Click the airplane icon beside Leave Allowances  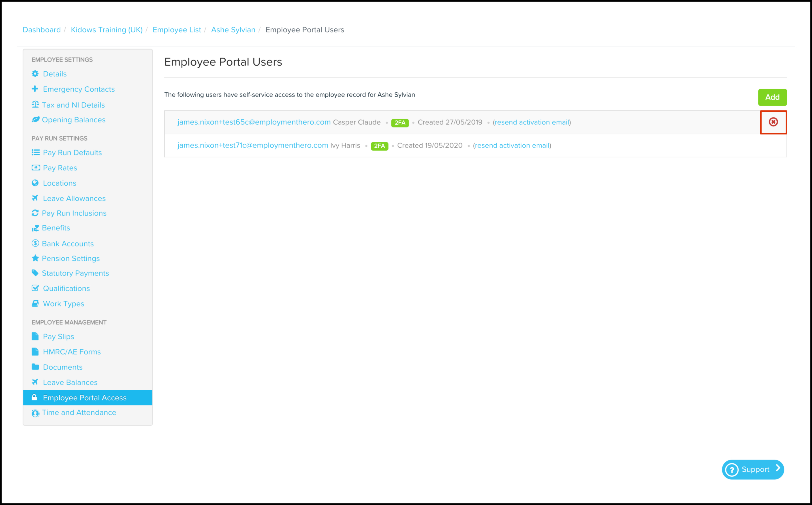click(35, 198)
